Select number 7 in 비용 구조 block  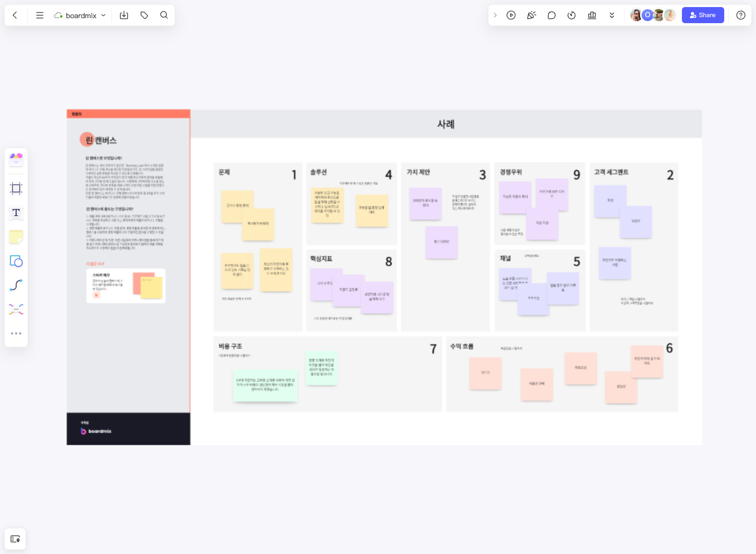coord(433,349)
